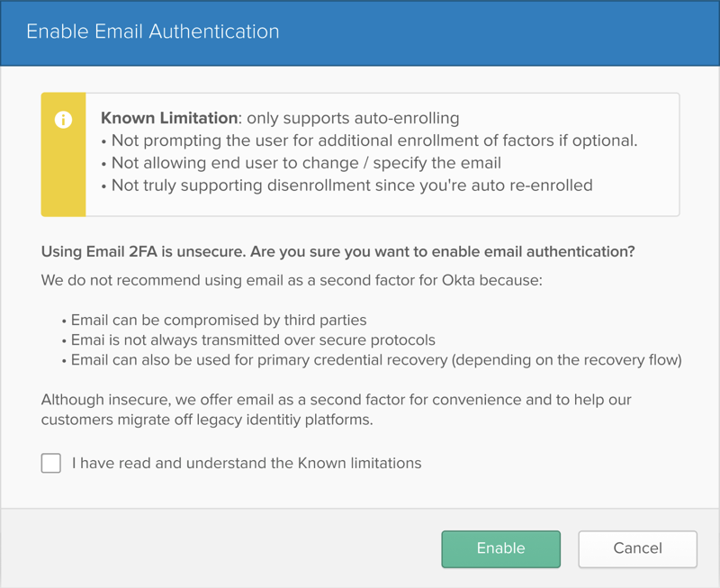Viewport: 720px width, 588px height.
Task: Click the 'Not prompting the user' bullet
Action: click(370, 140)
